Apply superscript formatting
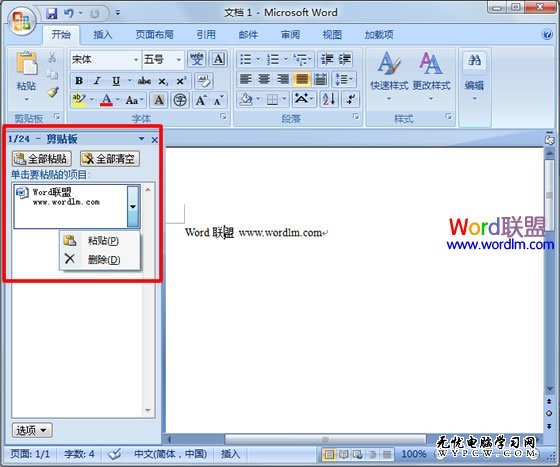 click(181, 81)
